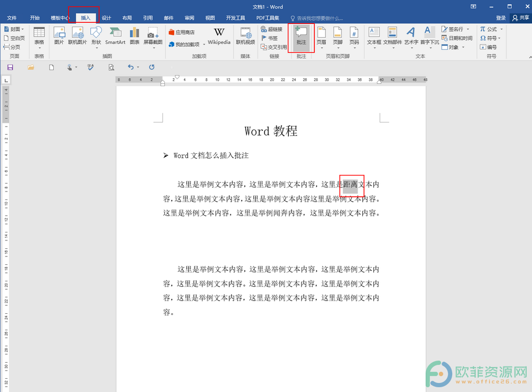Expand the cover page (封面) dropdown arrow
The width and height of the screenshot is (532, 392).
pyautogui.click(x=23, y=29)
